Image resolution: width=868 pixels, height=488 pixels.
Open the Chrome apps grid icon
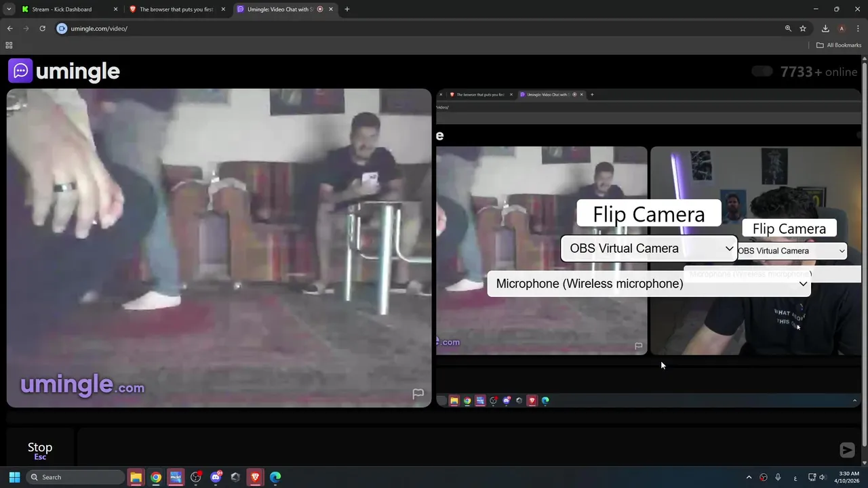[x=9, y=45]
